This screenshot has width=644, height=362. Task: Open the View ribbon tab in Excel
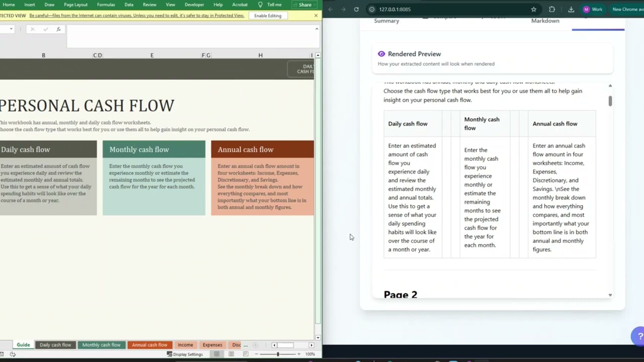171,5
